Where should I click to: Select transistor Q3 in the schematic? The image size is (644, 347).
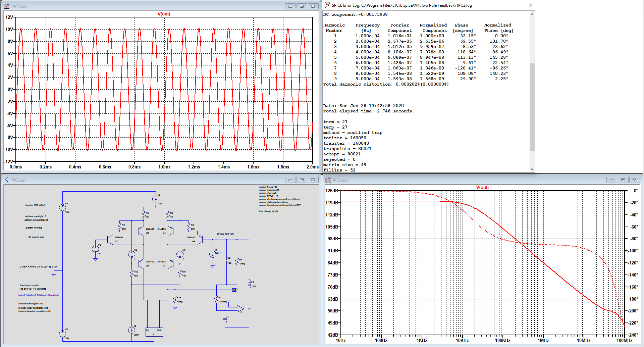(x=141, y=230)
